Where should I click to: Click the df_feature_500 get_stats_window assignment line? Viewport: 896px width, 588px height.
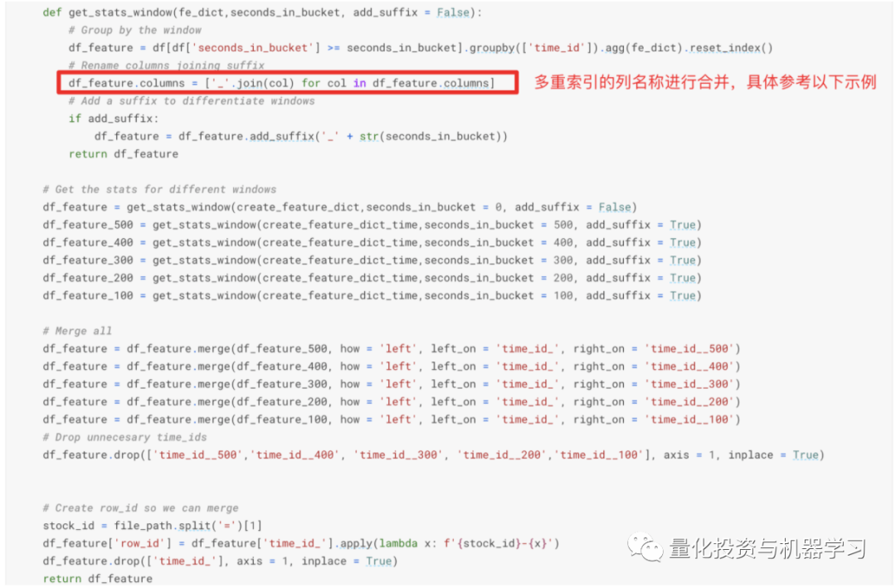coord(372,225)
